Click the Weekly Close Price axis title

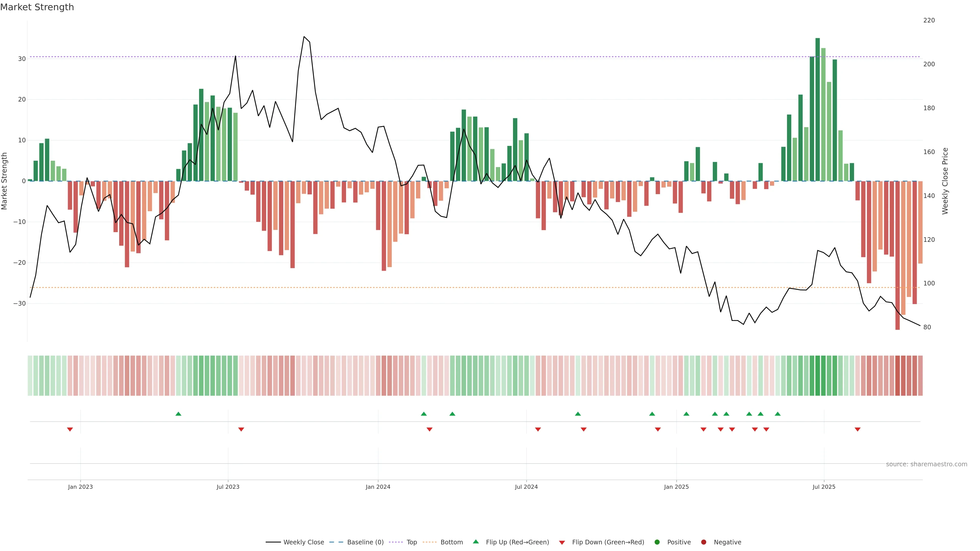[x=945, y=181]
